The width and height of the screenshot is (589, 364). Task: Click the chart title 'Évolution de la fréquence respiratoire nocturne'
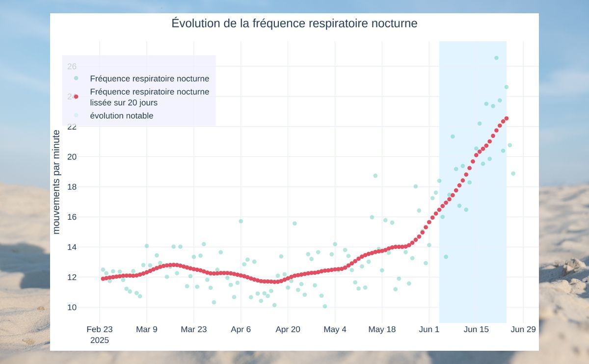click(x=294, y=23)
